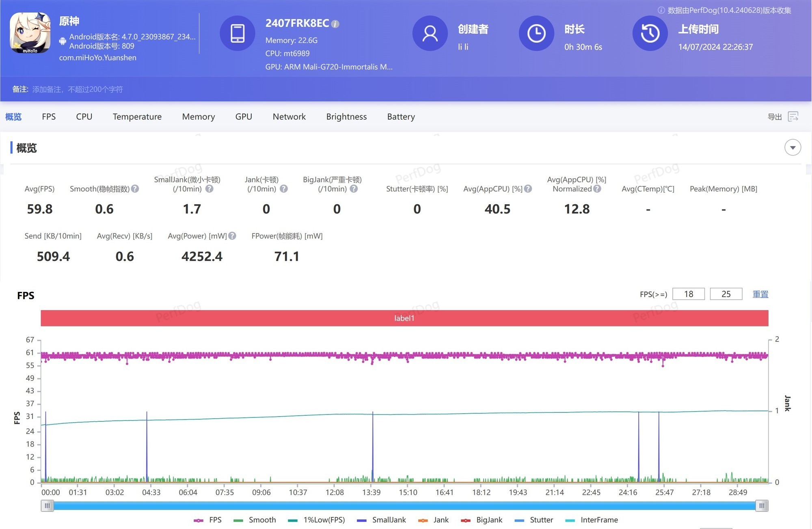Click the Genshin Impact app thumbnail

(x=30, y=33)
